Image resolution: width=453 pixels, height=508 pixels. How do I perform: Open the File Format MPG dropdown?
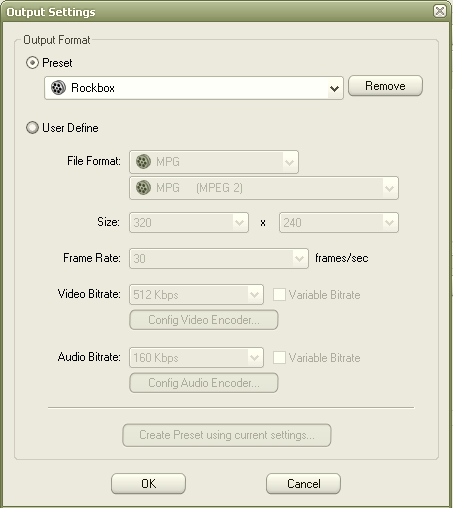[x=289, y=162]
